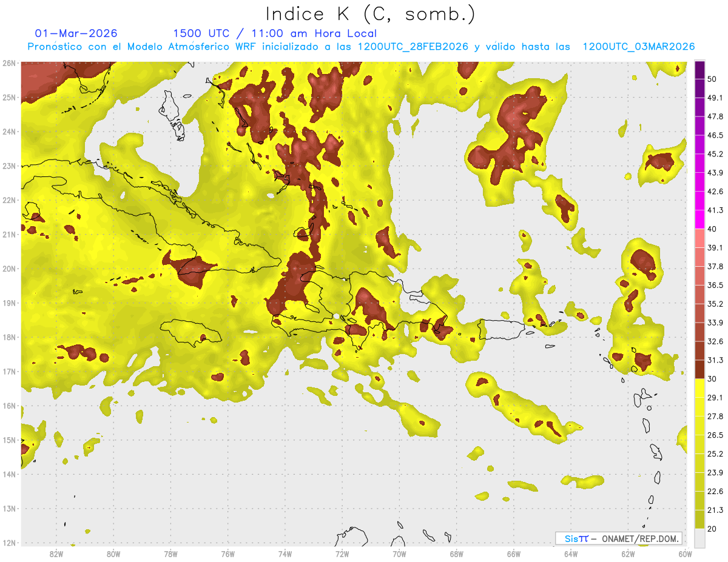Click the colorbar value 43.9

click(x=715, y=173)
